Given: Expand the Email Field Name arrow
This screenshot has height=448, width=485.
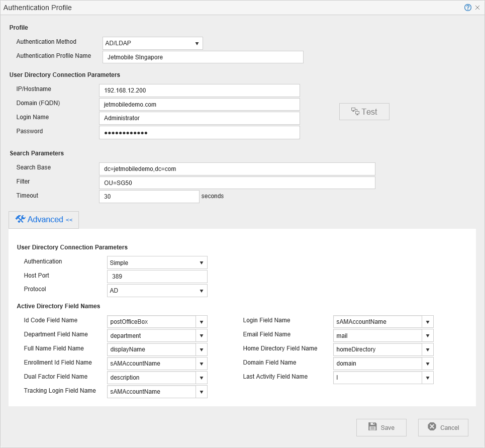Looking at the screenshot, I should [x=427, y=336].
